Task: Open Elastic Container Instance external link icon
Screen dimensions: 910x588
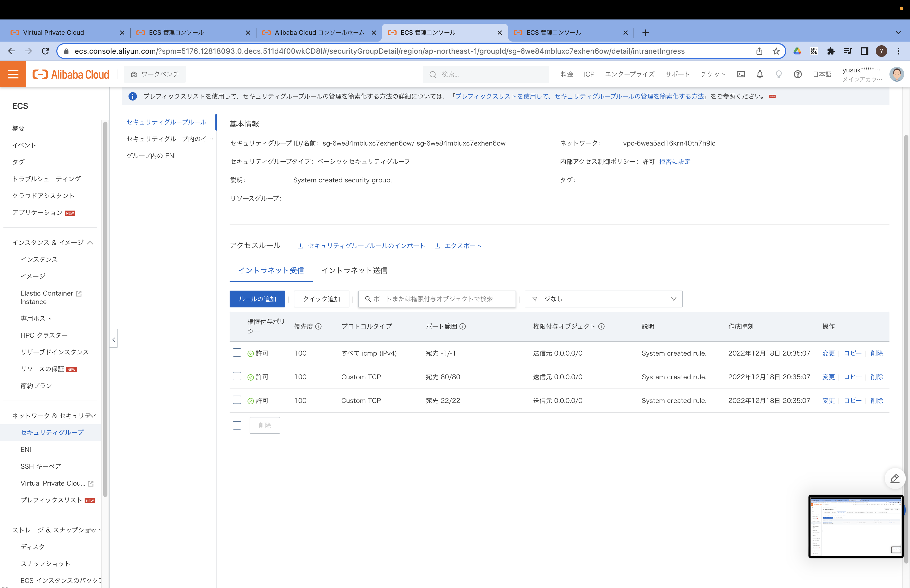Action: (x=79, y=293)
